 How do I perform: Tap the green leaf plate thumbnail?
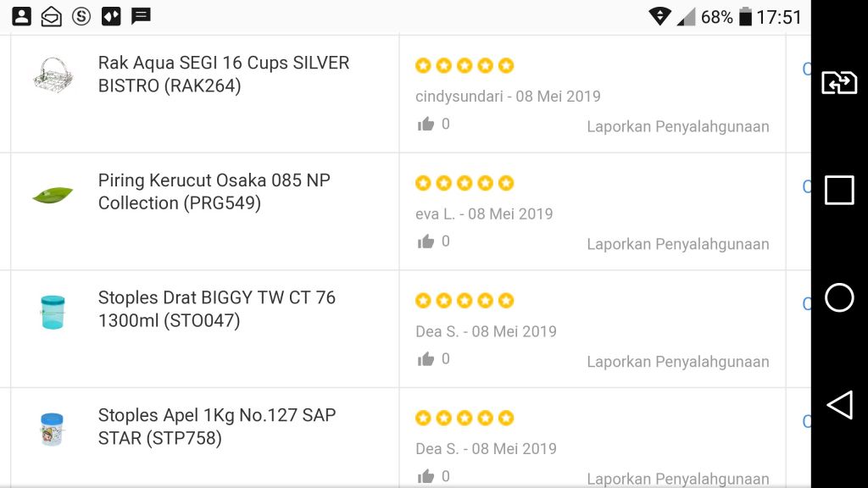point(53,194)
